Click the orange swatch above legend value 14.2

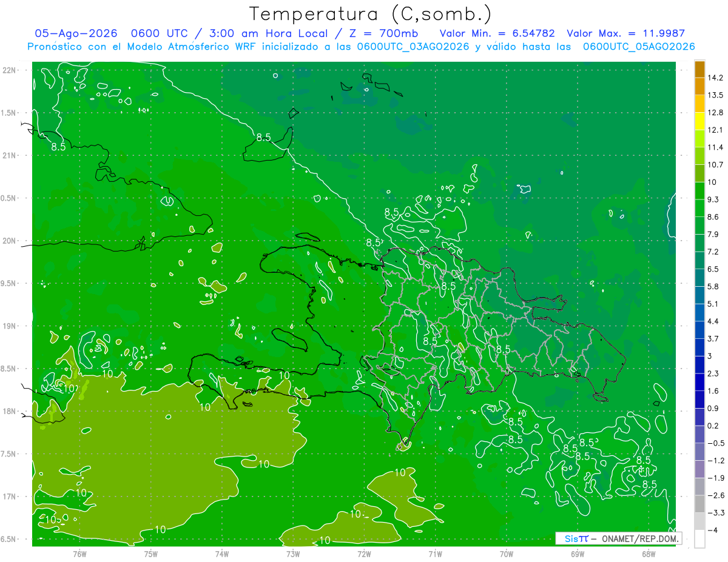699,69
